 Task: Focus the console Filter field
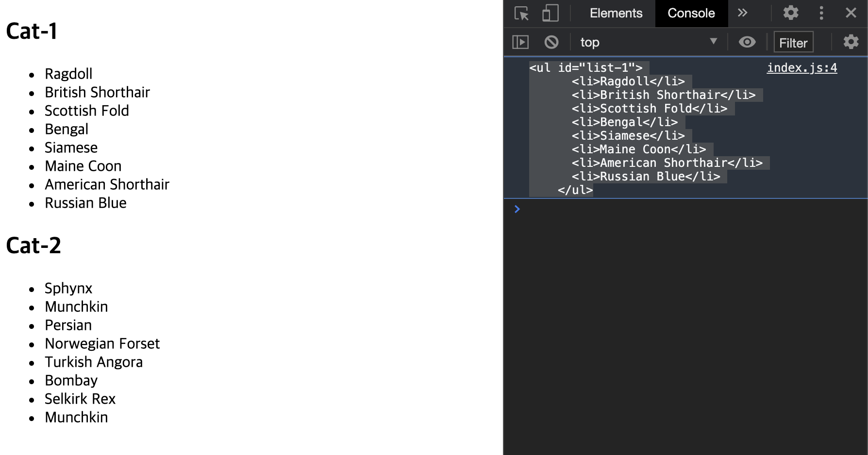(793, 43)
